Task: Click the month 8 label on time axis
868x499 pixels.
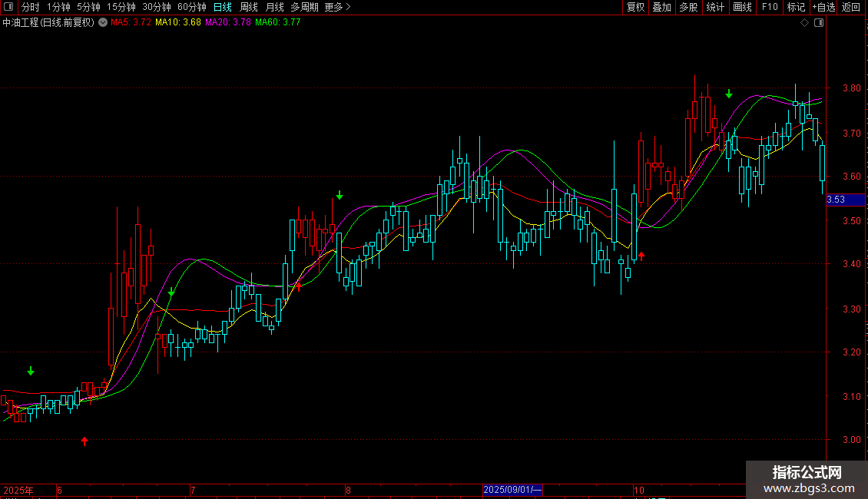Action: click(x=348, y=490)
